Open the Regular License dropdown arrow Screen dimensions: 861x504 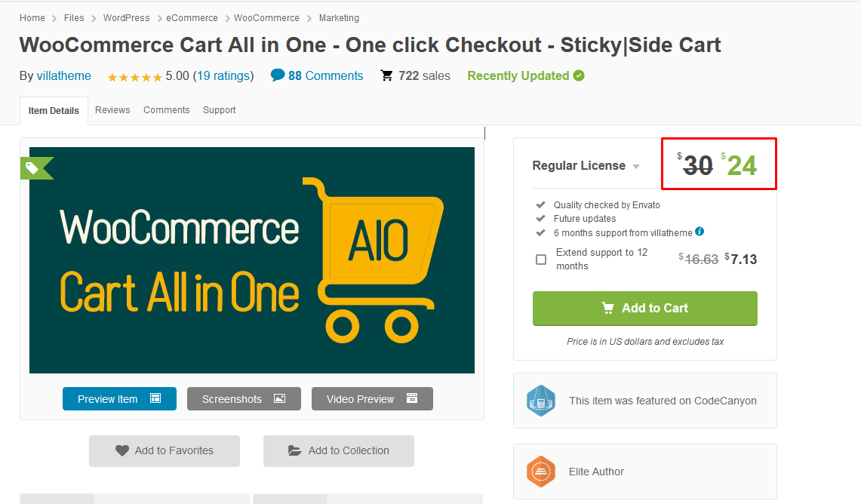click(x=636, y=166)
